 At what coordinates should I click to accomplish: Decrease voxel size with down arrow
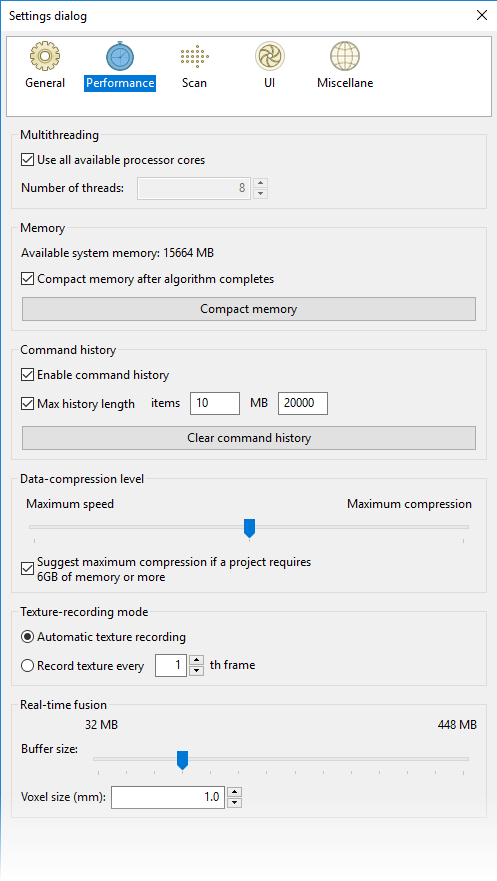235,802
